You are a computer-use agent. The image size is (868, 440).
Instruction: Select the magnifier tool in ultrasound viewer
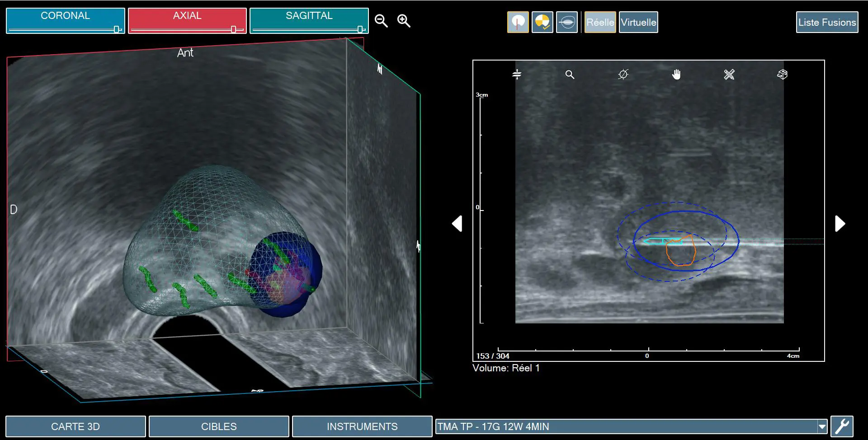point(570,75)
